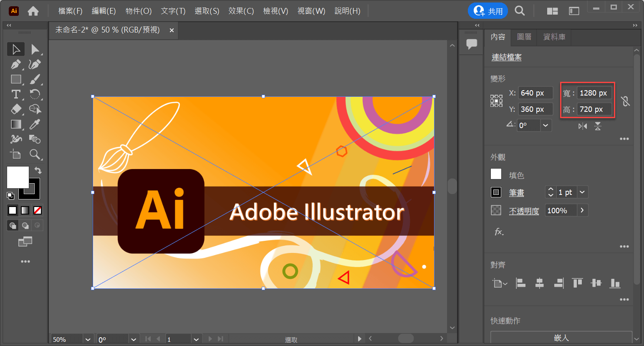Select the Eraser tool
This screenshot has height=346, width=644.
coord(16,109)
